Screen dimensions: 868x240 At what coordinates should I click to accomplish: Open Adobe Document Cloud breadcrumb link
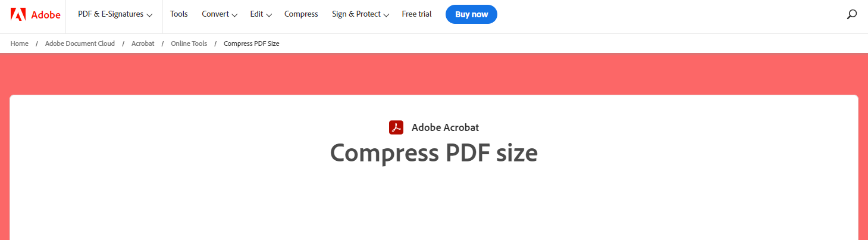tap(80, 43)
